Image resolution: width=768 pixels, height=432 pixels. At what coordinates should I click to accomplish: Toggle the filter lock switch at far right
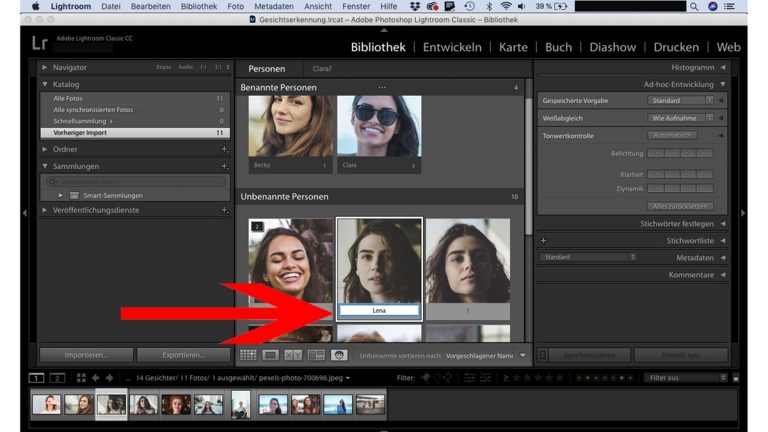coord(736,378)
